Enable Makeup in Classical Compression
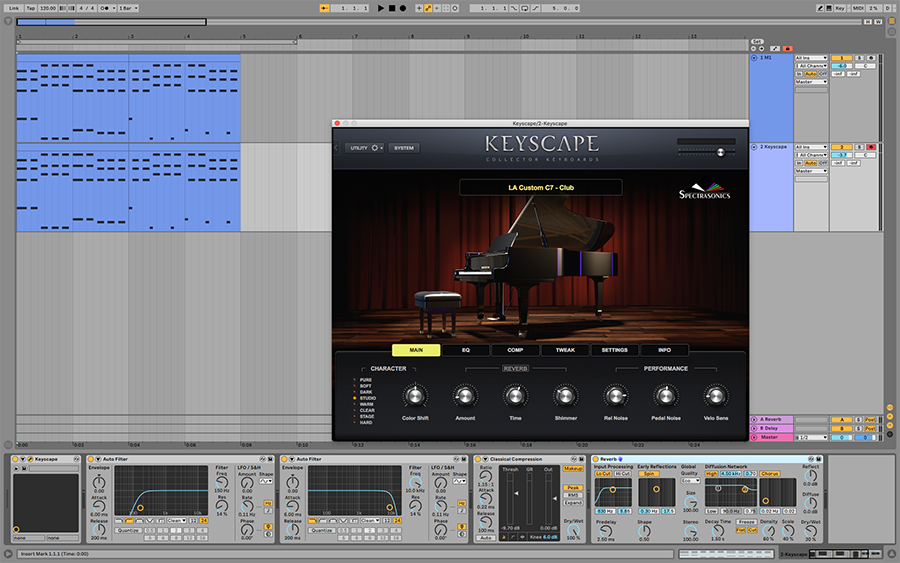The image size is (900, 563). click(573, 468)
